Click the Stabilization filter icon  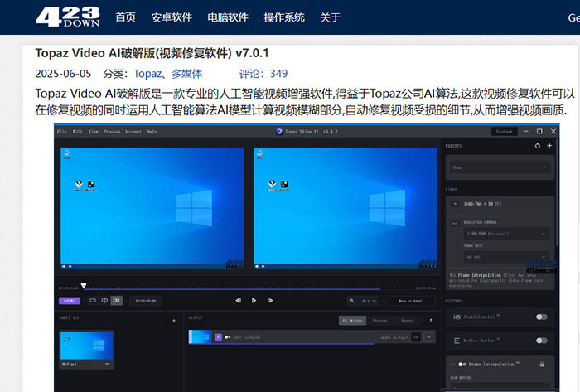(457, 317)
